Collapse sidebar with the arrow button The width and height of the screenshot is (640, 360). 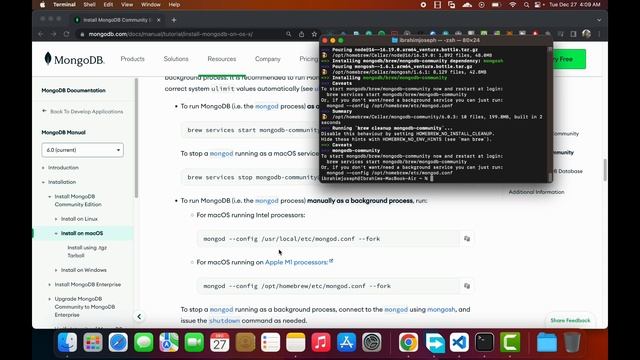pyautogui.click(x=139, y=317)
